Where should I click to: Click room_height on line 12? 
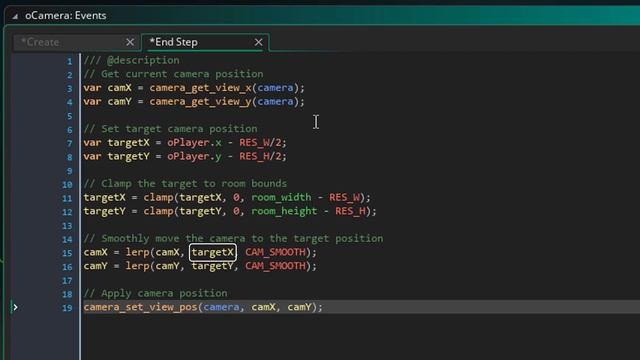tap(284, 211)
